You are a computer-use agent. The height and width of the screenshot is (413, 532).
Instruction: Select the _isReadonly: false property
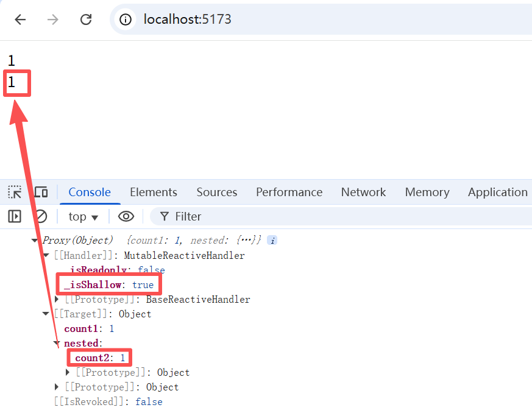click(x=115, y=270)
